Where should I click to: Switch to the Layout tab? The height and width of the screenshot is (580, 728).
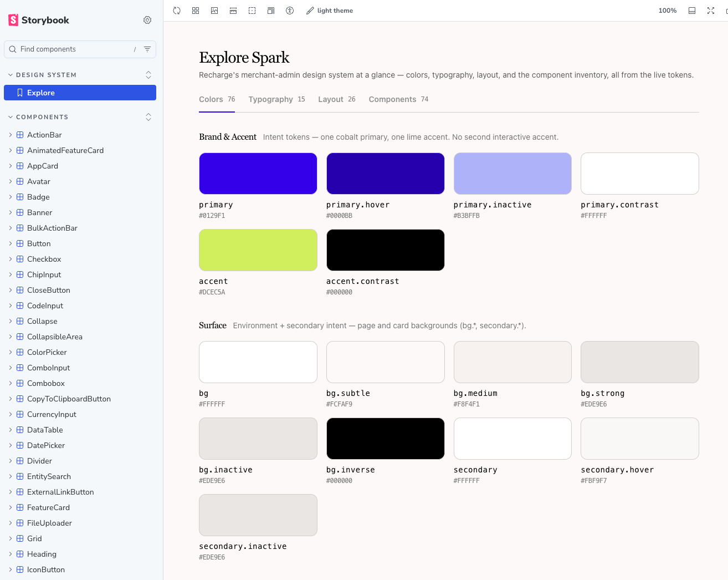337,100
